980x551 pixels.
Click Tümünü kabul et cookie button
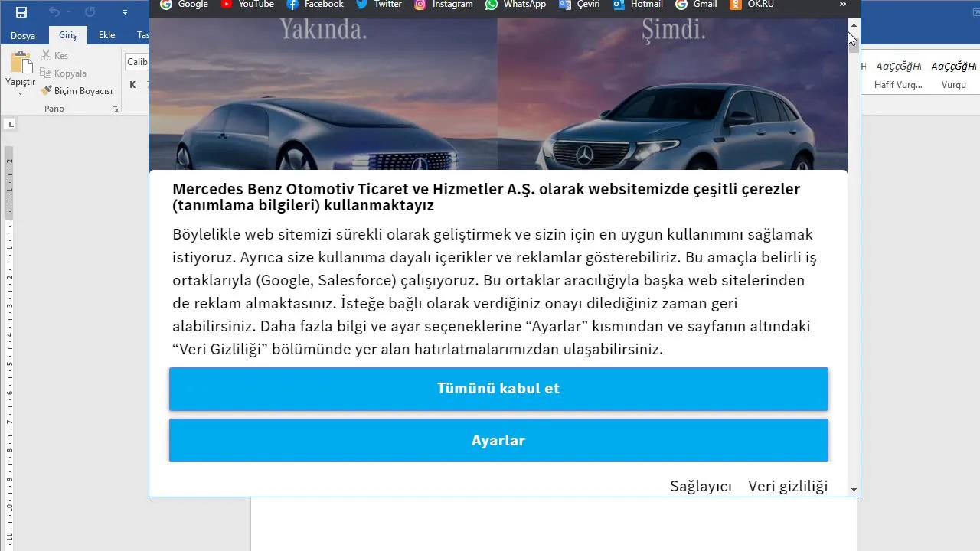[x=498, y=389]
